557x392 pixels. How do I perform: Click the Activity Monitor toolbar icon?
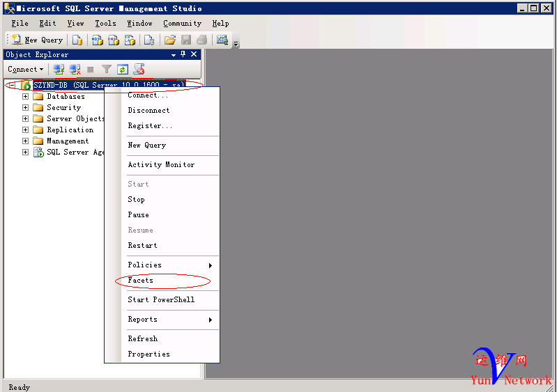pos(222,40)
